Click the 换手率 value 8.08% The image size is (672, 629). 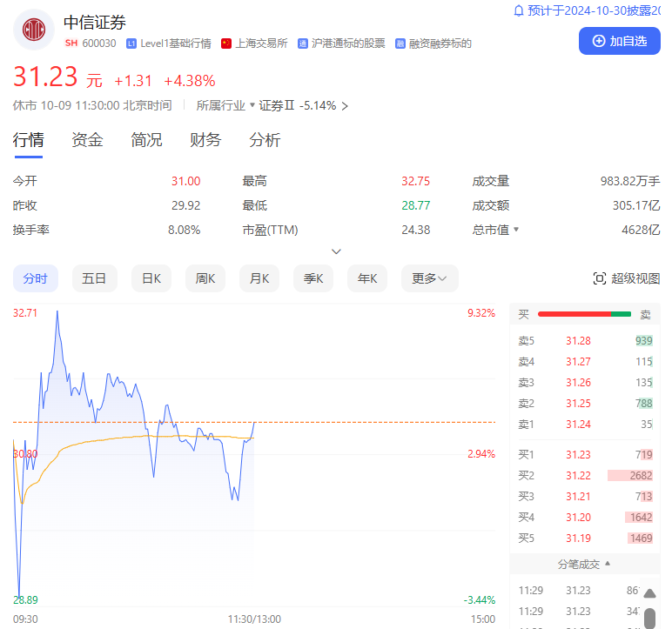click(x=185, y=230)
